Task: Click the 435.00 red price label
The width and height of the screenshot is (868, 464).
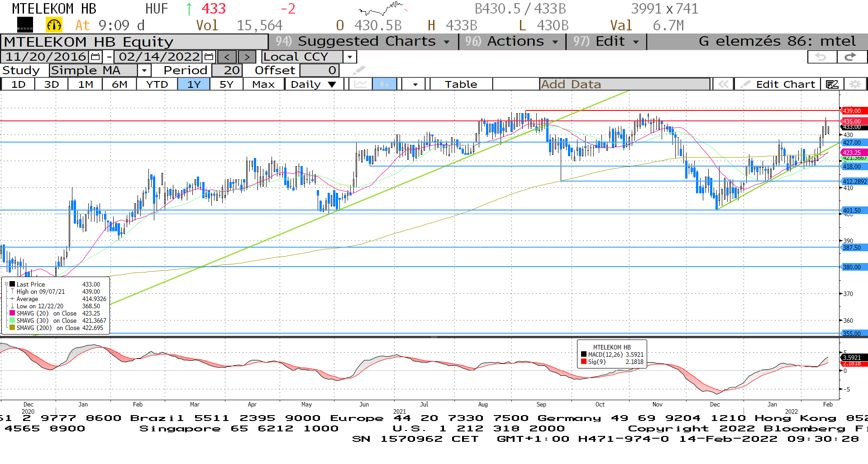Action: [x=854, y=121]
